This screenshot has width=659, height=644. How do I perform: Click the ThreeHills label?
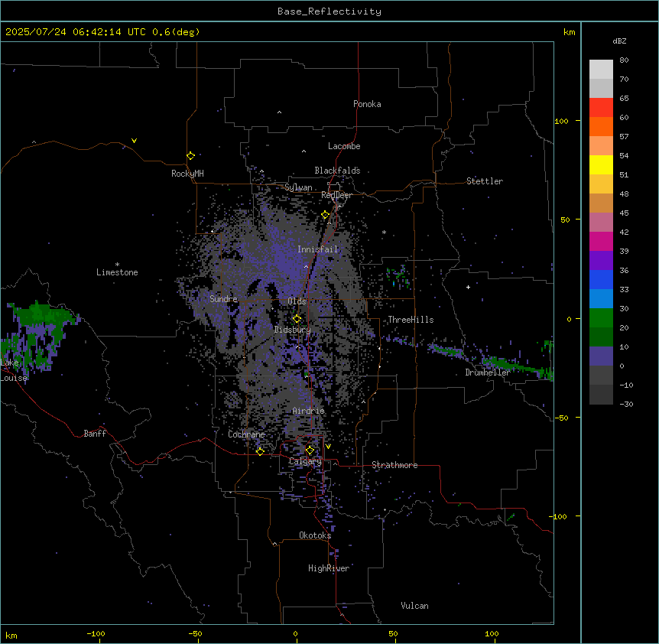pyautogui.click(x=411, y=320)
